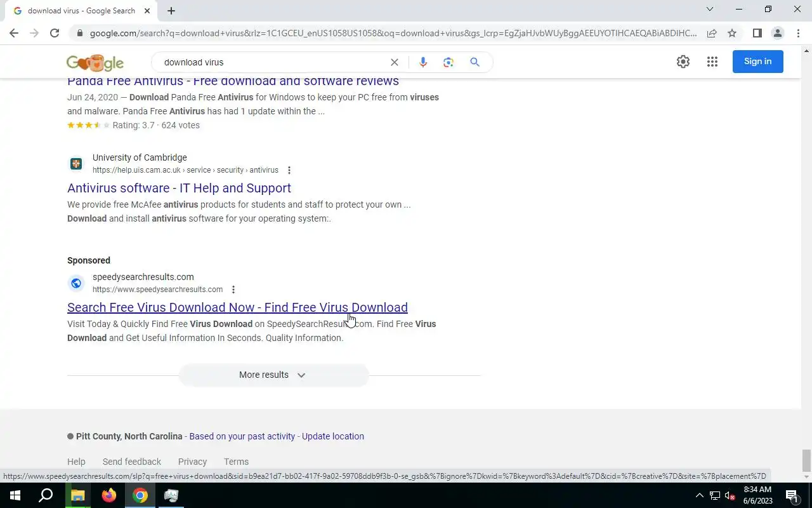The height and width of the screenshot is (508, 812).
Task: Click 'Pitt County, North Carolina' location text
Action: point(129,436)
